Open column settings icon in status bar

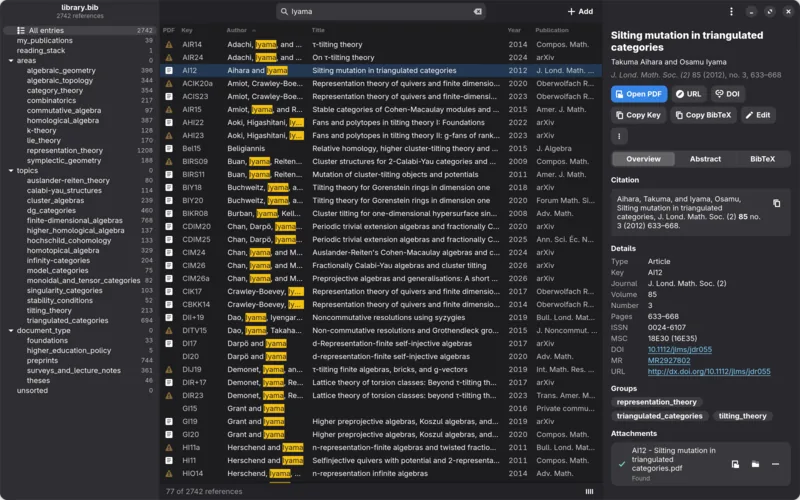pos(589,491)
